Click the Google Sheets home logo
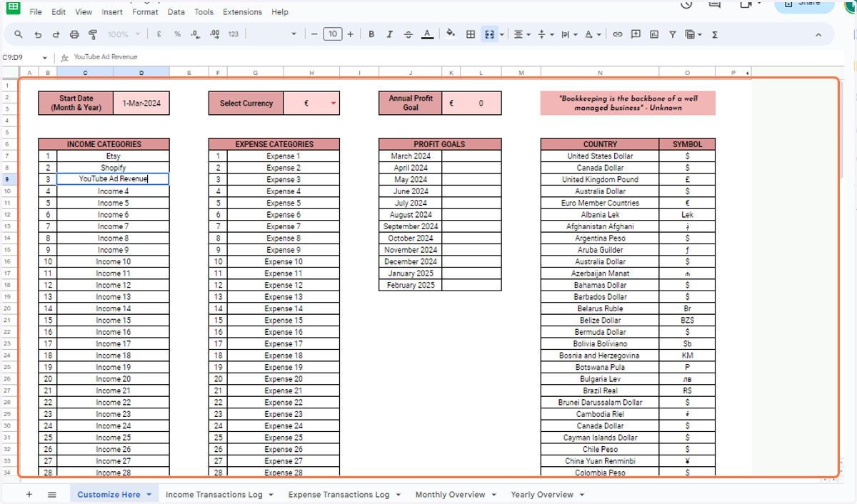 pyautogui.click(x=13, y=6)
